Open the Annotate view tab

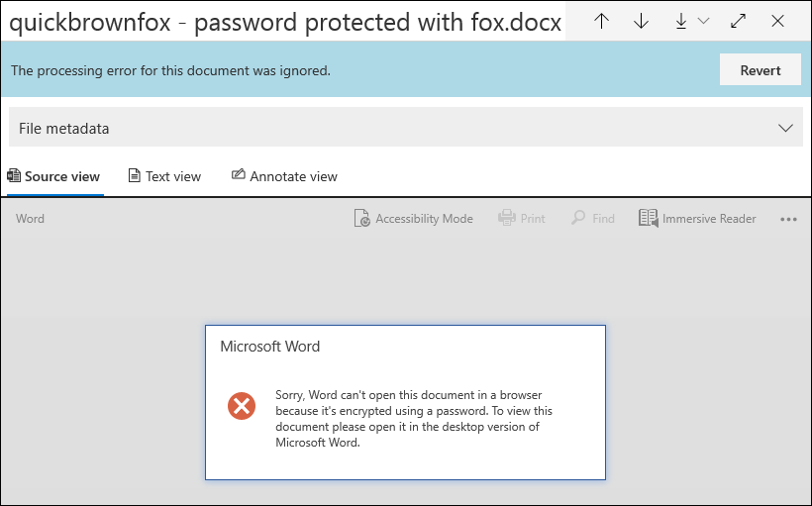pos(284,176)
